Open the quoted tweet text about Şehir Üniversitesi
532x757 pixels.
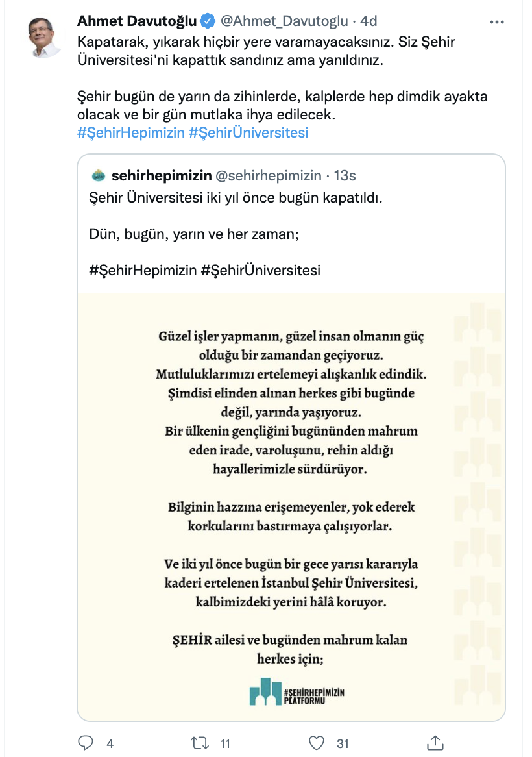(x=236, y=198)
